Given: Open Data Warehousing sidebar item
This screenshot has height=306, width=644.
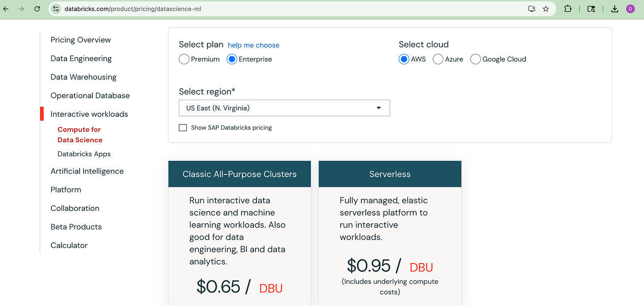Looking at the screenshot, I should [x=84, y=77].
